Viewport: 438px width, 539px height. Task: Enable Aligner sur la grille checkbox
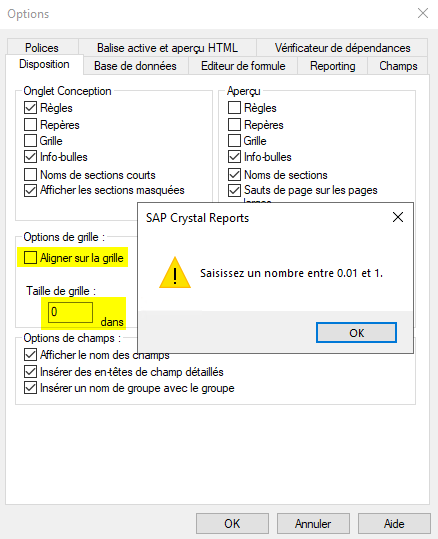tap(30, 257)
